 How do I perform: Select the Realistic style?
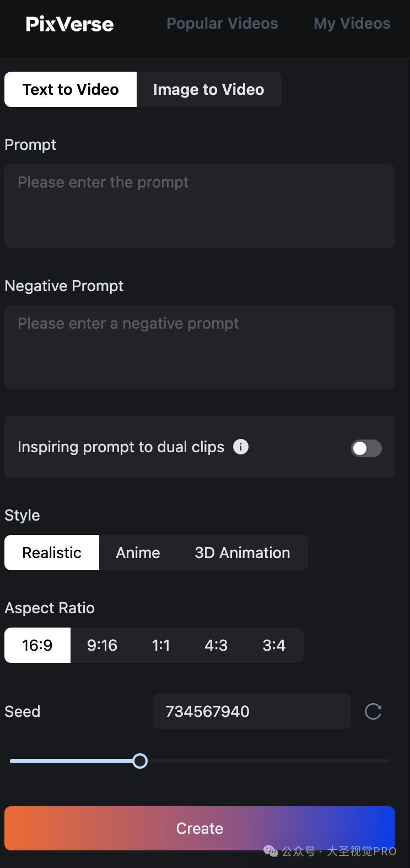pyautogui.click(x=52, y=553)
